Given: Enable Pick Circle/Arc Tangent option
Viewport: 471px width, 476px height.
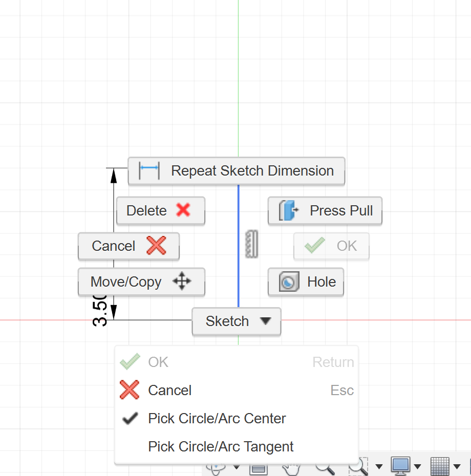Looking at the screenshot, I should pos(221,446).
